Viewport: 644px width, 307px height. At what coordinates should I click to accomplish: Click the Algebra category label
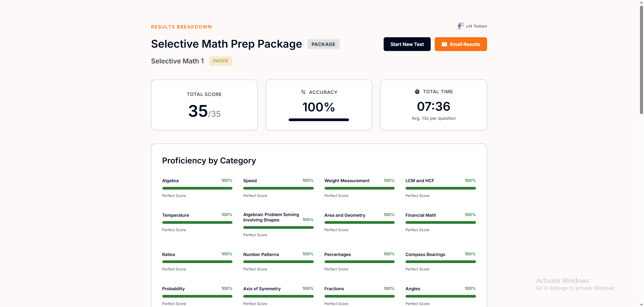[x=170, y=181]
